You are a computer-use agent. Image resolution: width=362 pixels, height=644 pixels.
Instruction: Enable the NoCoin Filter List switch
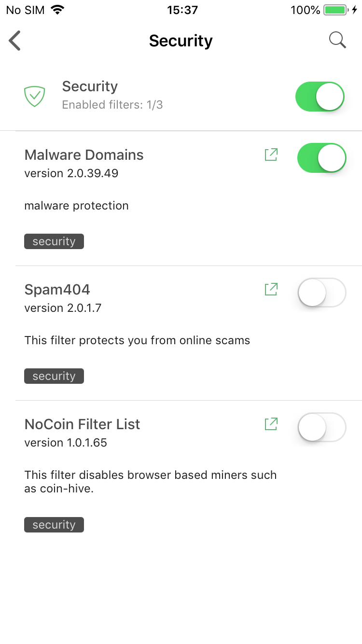(x=322, y=427)
